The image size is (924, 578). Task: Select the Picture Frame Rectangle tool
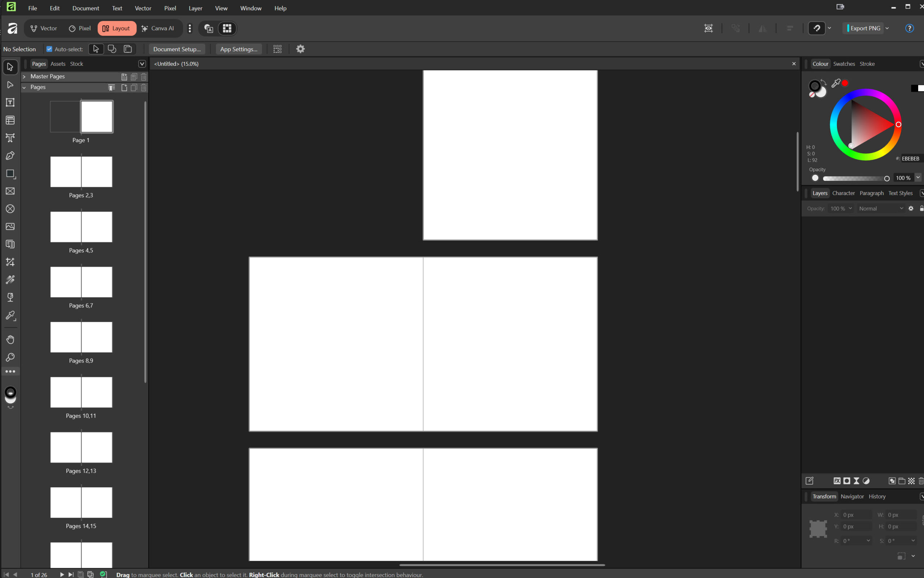[x=10, y=191]
